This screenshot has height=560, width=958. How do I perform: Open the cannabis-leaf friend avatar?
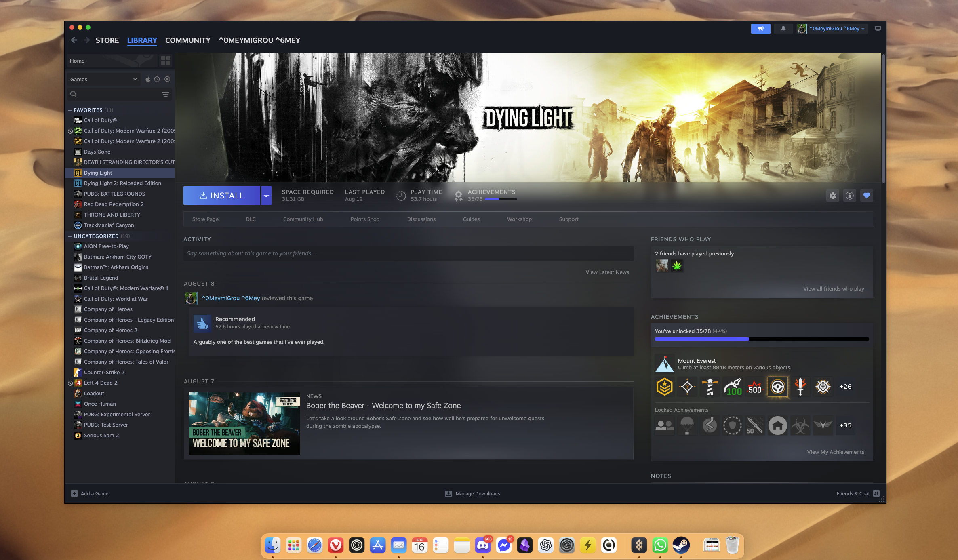click(677, 265)
